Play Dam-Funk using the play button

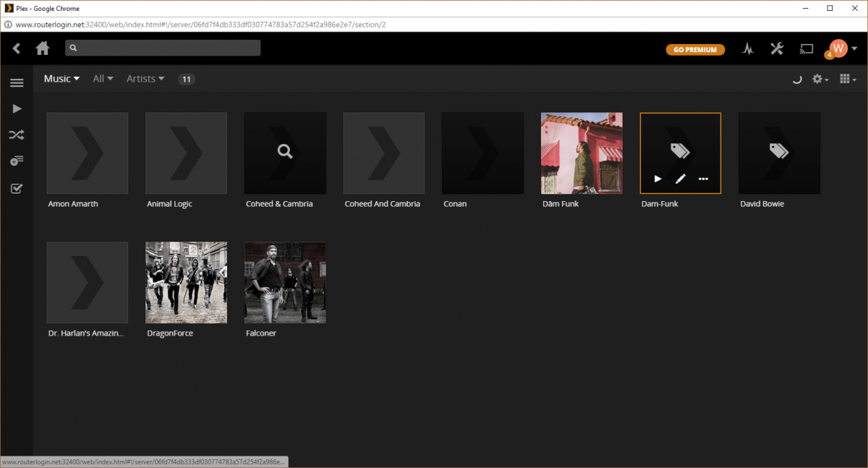[x=658, y=179]
